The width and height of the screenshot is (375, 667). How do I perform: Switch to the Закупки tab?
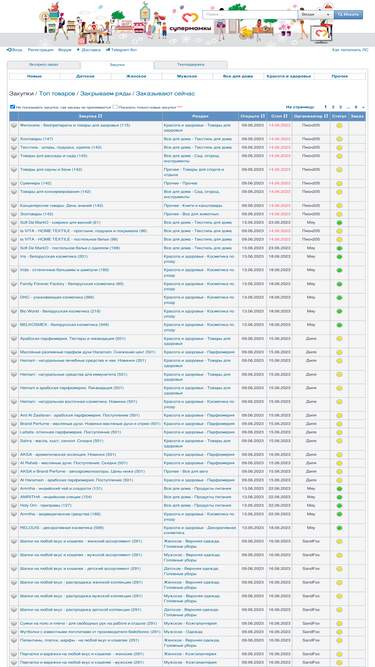pyautogui.click(x=117, y=65)
